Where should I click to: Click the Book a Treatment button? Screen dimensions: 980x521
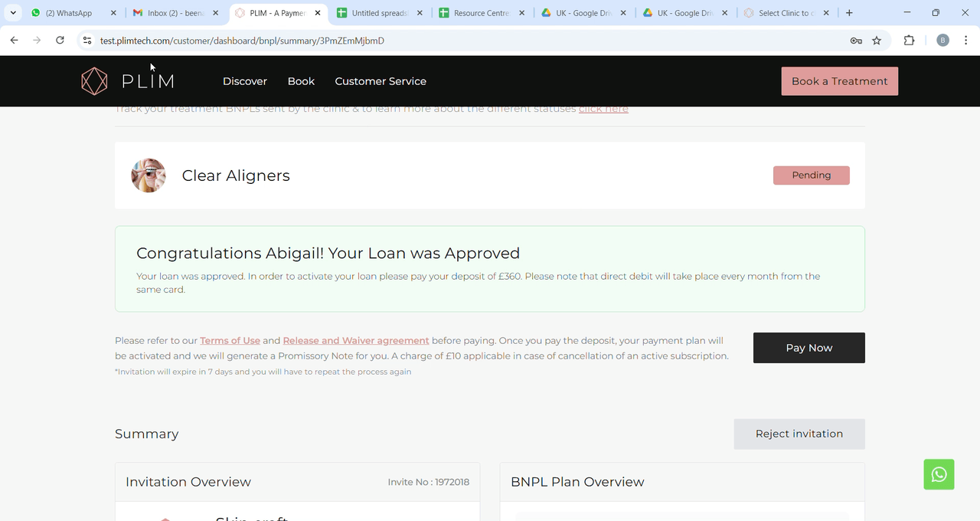coord(839,81)
